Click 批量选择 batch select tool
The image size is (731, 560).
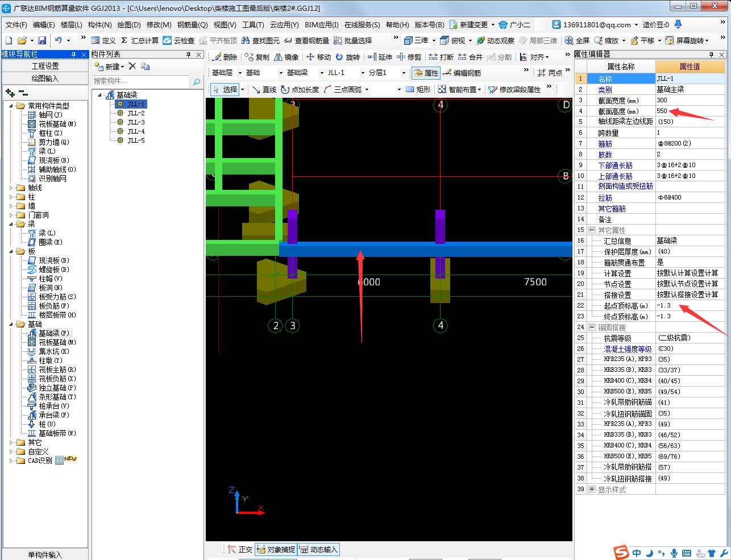(352, 40)
